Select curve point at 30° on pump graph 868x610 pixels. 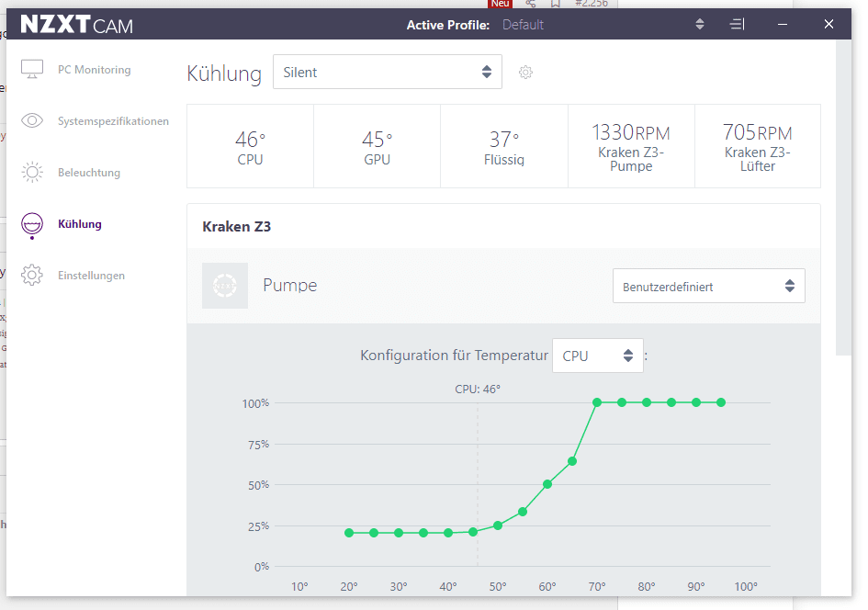click(399, 533)
